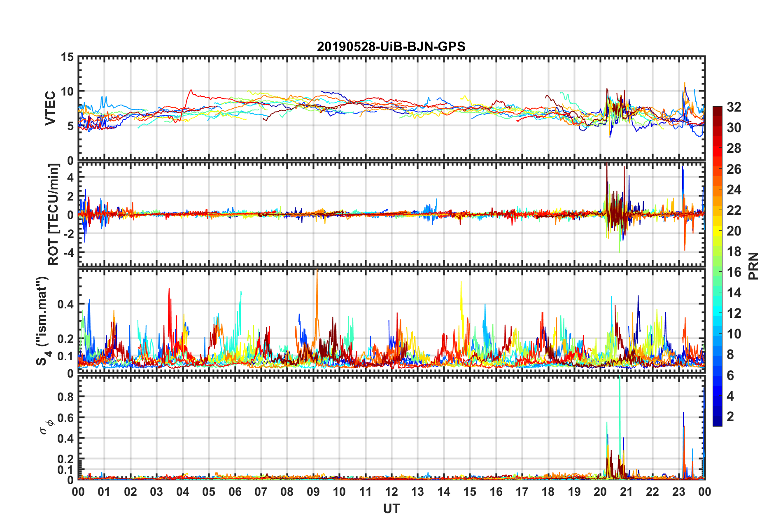Click the 0.6 tick on sigma-phi axis
Screen dimensions: 783x532
(x=66, y=418)
